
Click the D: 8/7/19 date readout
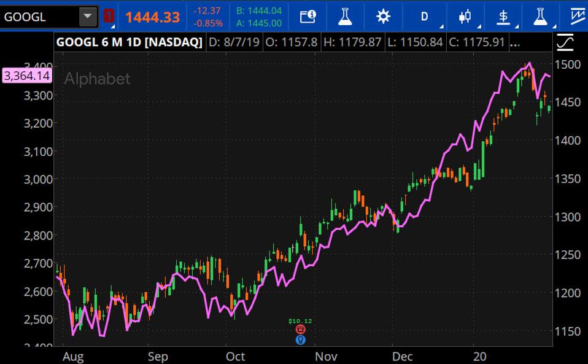point(234,42)
